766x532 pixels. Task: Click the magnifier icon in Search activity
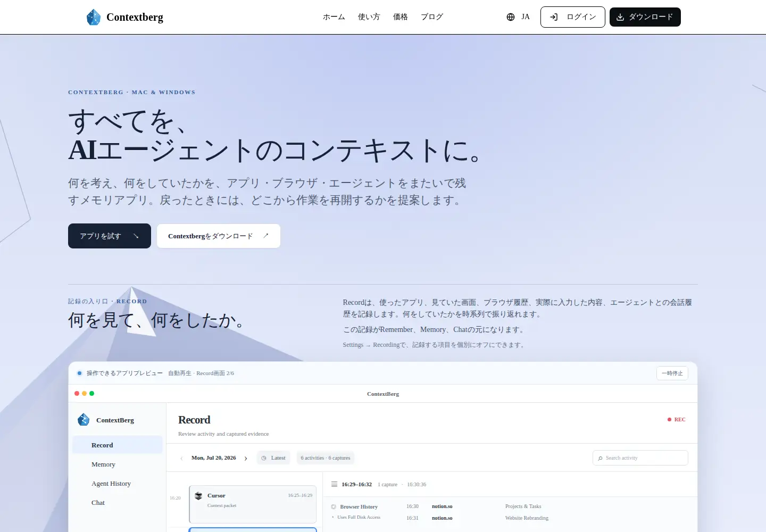(x=601, y=458)
